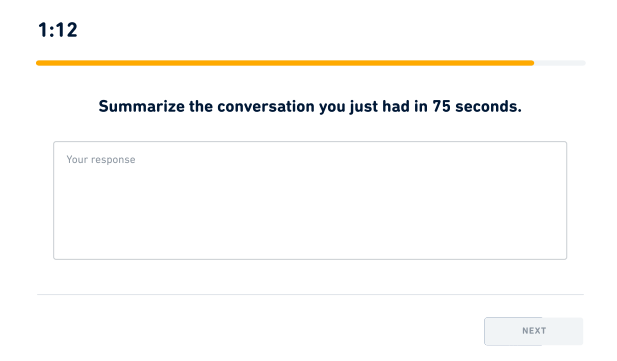Click the center of the response text area
The image size is (617, 361).
click(310, 200)
